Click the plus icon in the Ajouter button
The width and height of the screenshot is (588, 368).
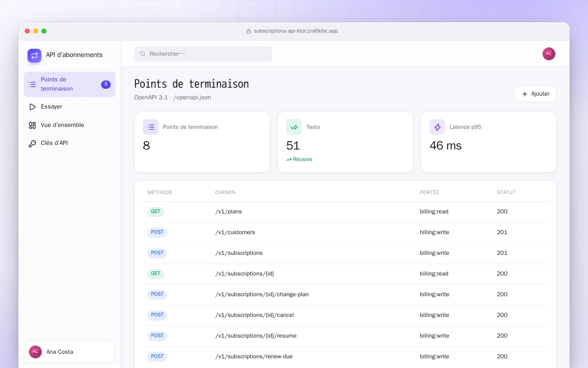click(x=525, y=94)
